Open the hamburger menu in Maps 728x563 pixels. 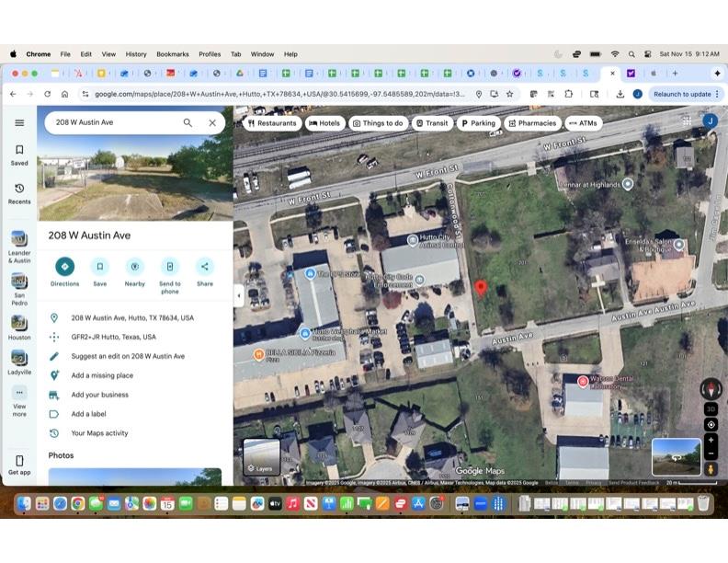click(19, 122)
